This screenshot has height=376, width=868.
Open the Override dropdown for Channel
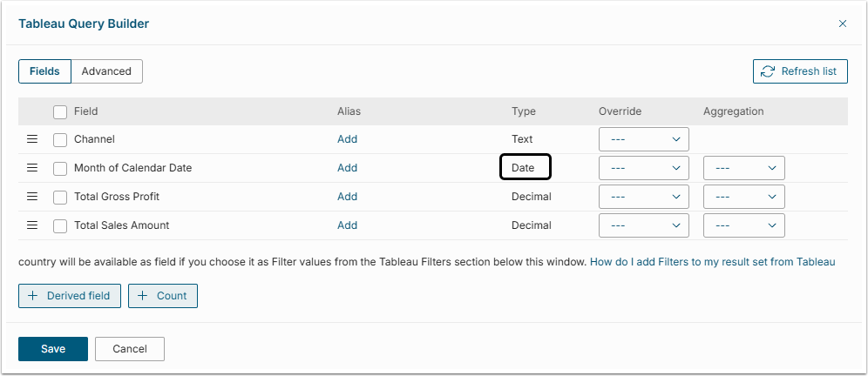[x=644, y=139]
